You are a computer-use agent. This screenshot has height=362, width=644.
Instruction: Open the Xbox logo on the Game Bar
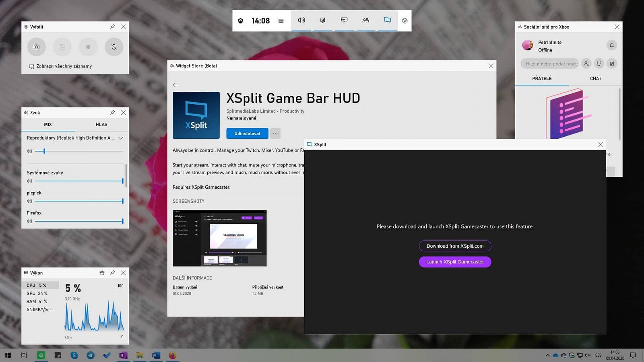tap(240, 21)
